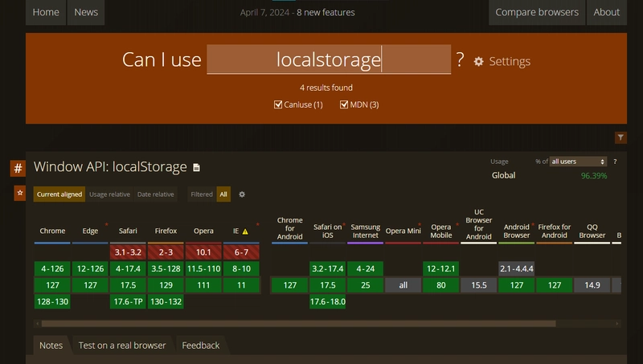This screenshot has width=643, height=364.
Task: Select Current aligned view
Action: coord(59,194)
